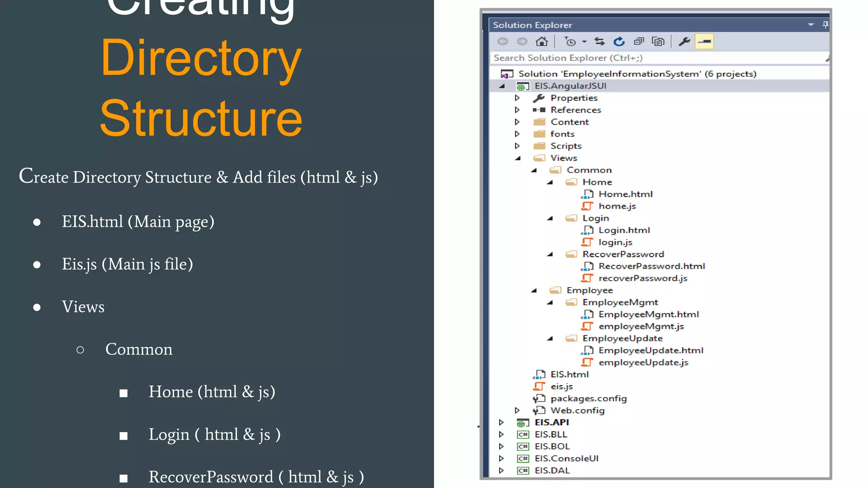The image size is (868, 488).
Task: Select the Properties wrench icon in tree
Action: [x=539, y=98]
